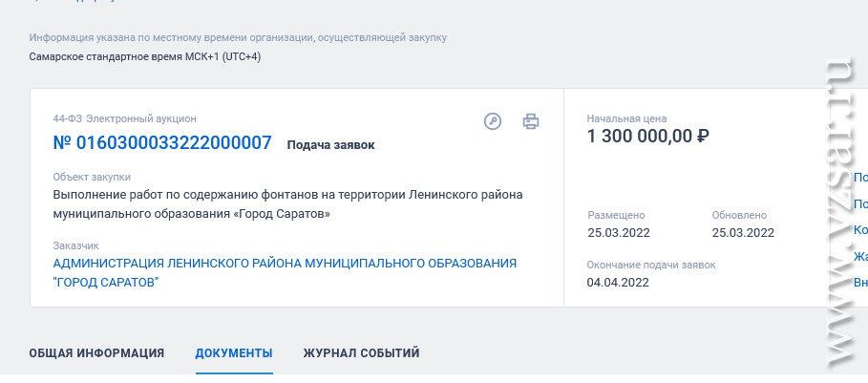Screen dimensions: 868x383
Task: Click the Подача заявок status label
Action: coord(331,145)
